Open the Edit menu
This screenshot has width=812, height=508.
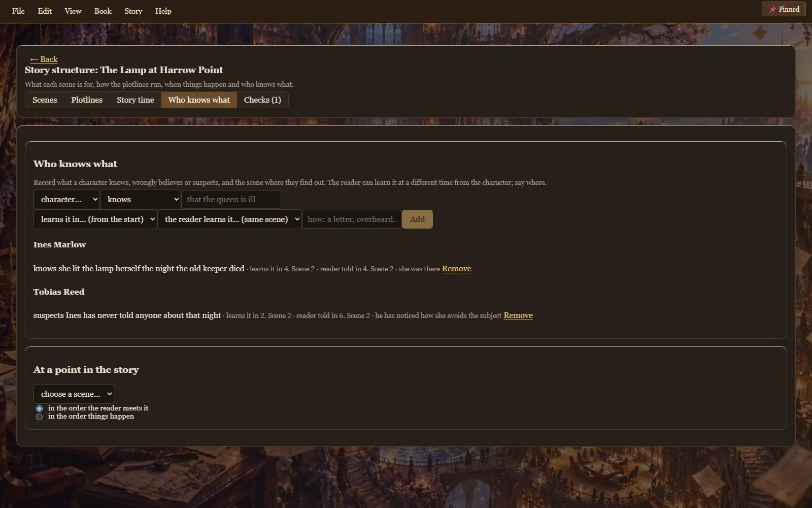pyautogui.click(x=45, y=11)
